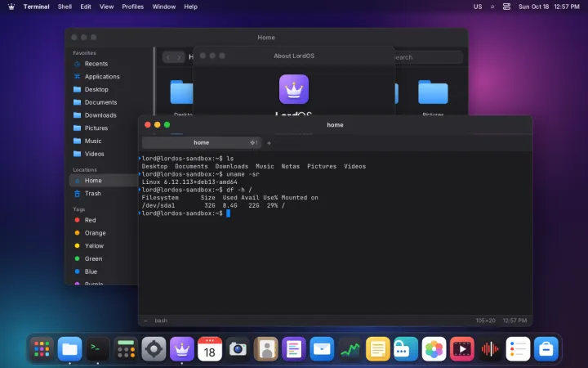The image size is (588, 368).
Task: Select the Green tag in sidebar
Action: click(x=104, y=258)
